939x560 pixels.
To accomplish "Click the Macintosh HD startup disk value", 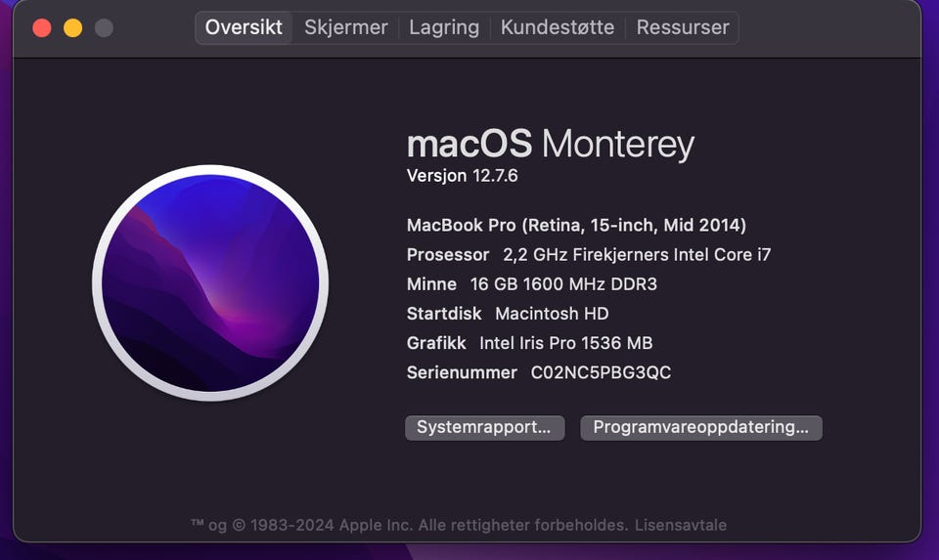I will pos(552,314).
